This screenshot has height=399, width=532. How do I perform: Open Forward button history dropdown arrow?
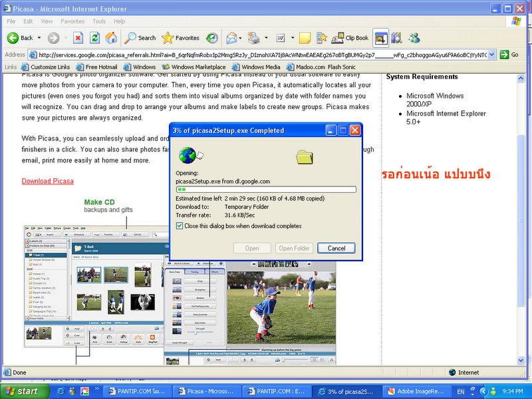pos(65,38)
